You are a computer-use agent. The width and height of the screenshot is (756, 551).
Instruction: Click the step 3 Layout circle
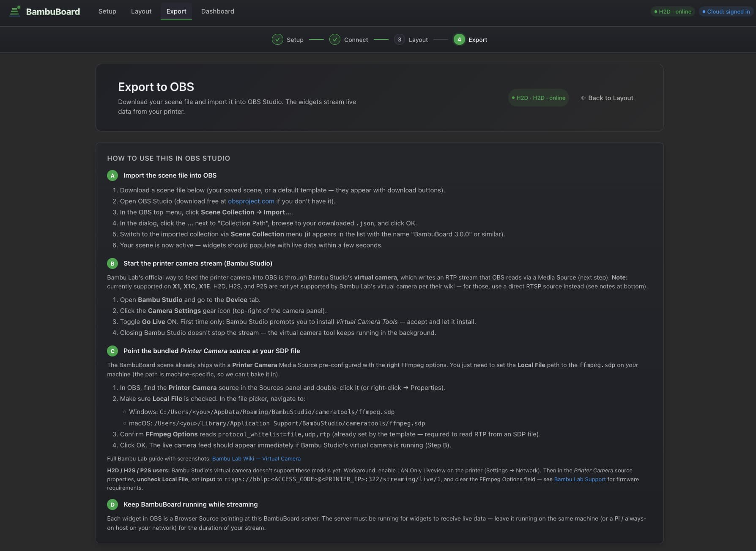coord(400,40)
